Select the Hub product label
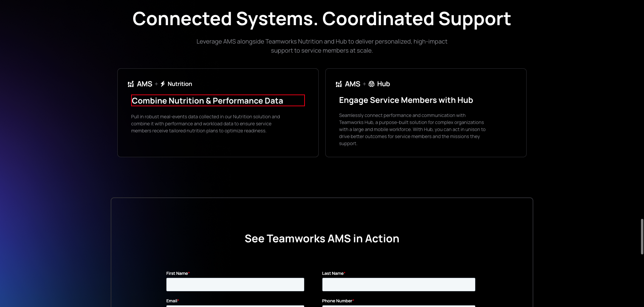 383,84
